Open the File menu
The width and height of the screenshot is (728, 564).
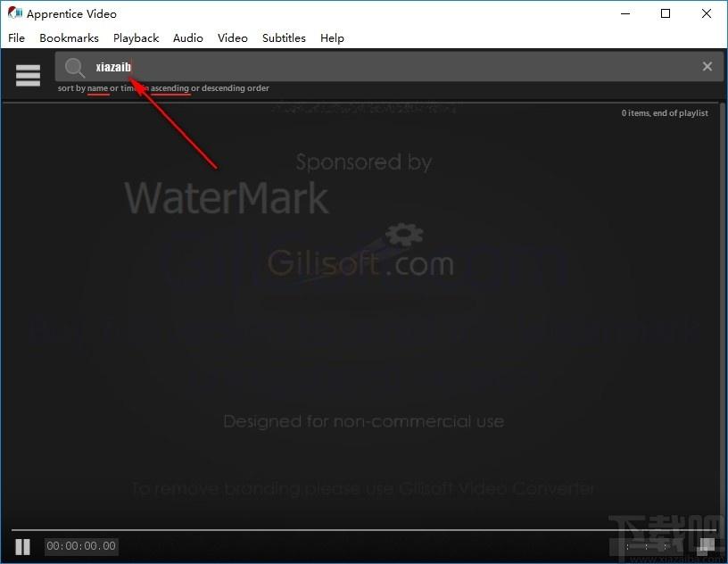click(x=16, y=38)
